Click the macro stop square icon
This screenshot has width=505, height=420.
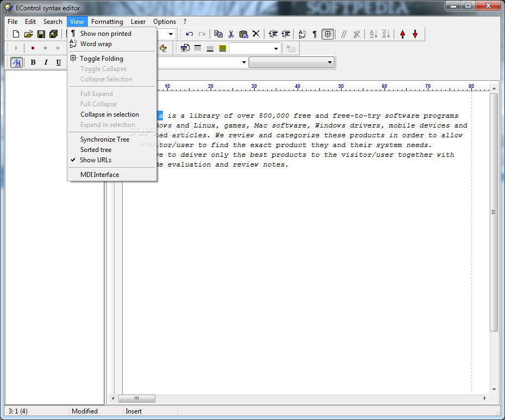click(x=45, y=48)
